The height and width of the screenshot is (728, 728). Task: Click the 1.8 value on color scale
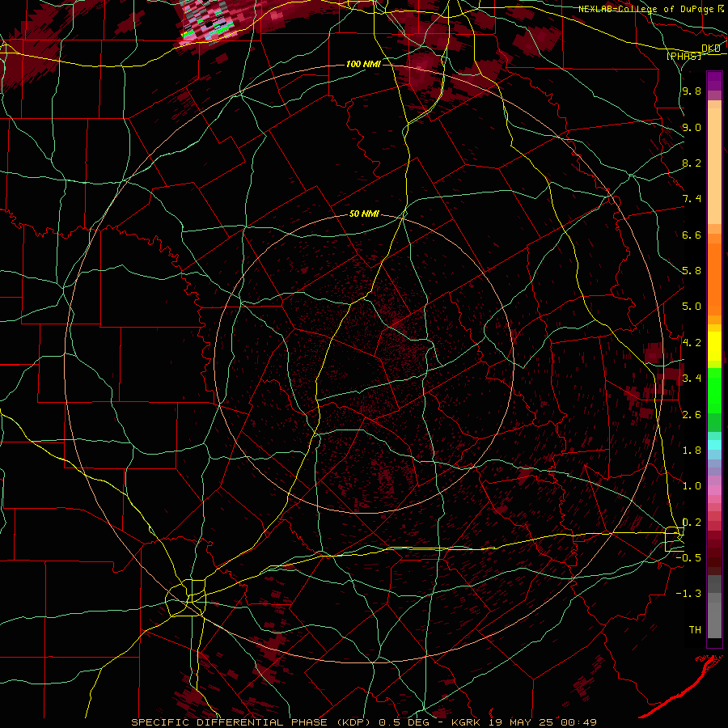(x=692, y=450)
